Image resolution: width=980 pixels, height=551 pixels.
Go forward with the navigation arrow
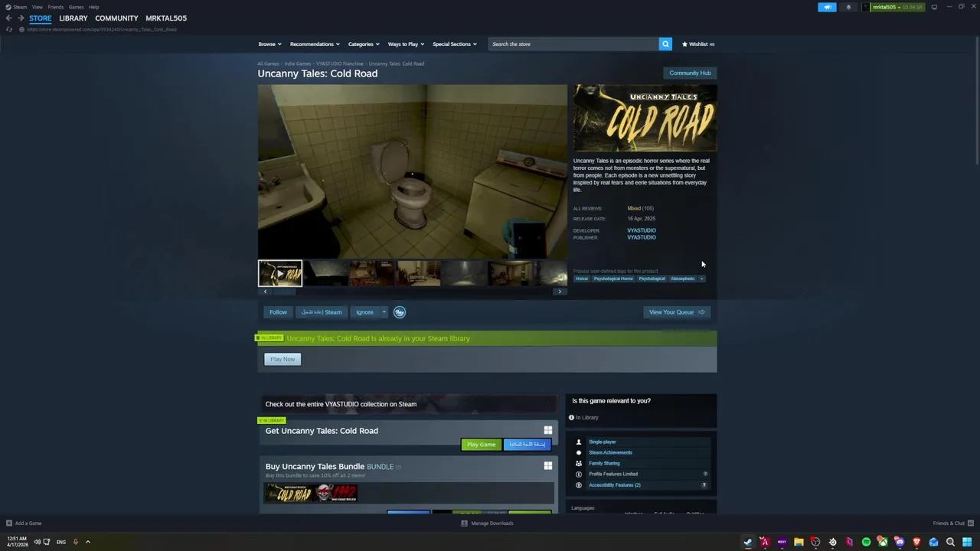[x=21, y=18]
